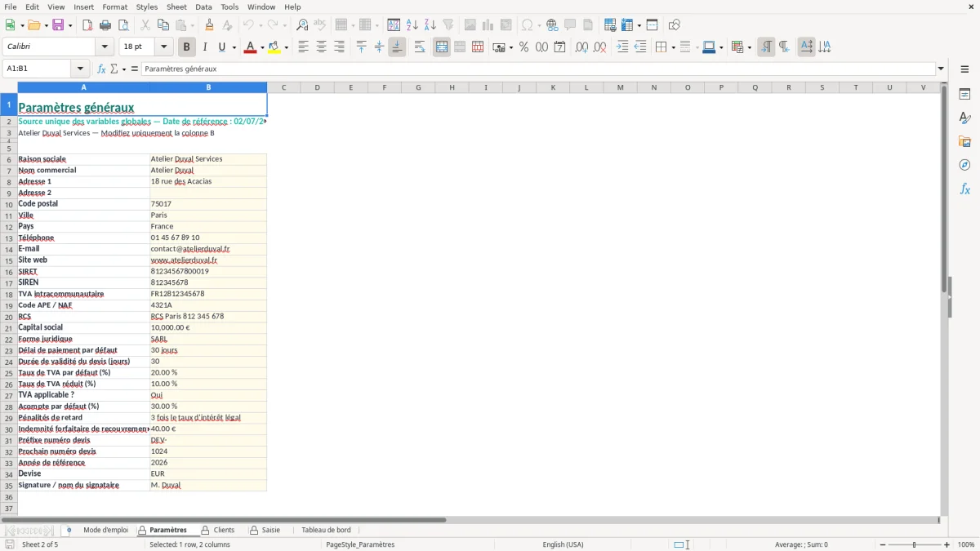This screenshot has width=980, height=551.
Task: Switch to Mode d'emploi sheet tab
Action: [105, 531]
